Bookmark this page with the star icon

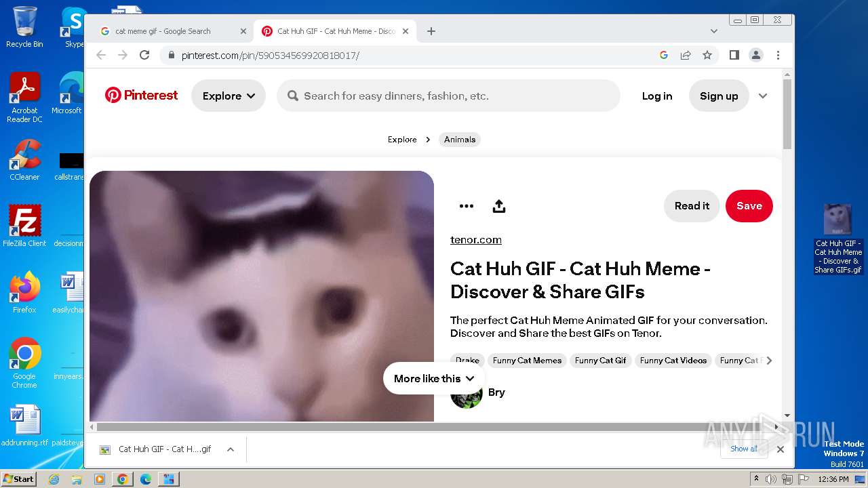coord(707,56)
